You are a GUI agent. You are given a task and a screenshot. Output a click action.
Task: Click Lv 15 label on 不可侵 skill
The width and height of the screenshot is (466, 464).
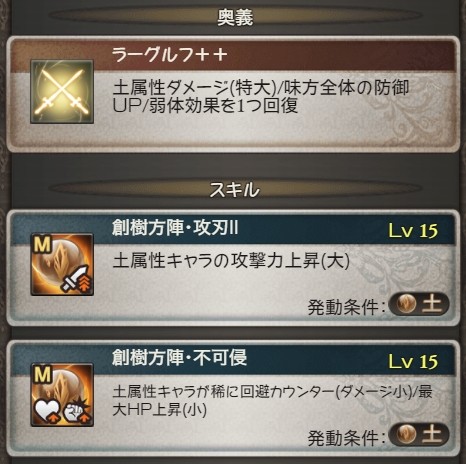pos(413,361)
